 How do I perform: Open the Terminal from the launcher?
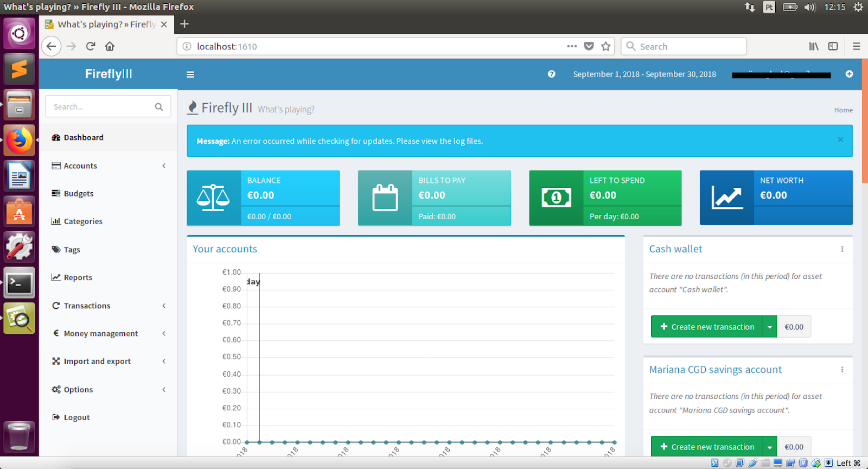point(20,283)
